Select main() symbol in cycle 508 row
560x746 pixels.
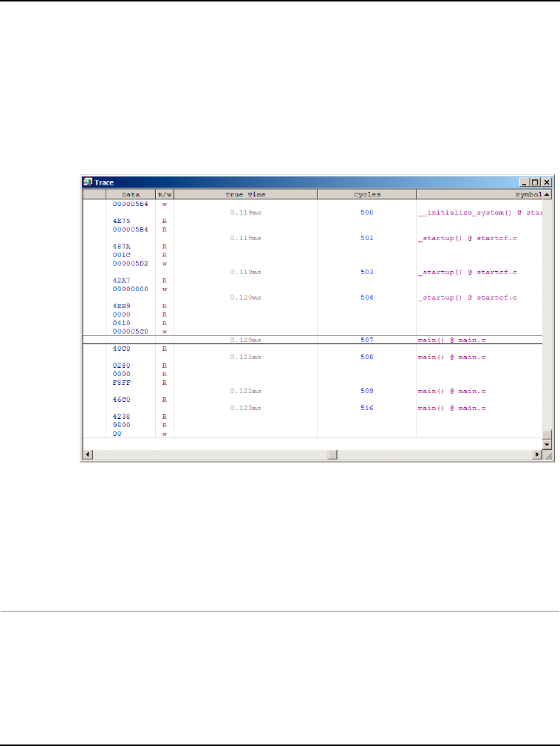(451, 357)
